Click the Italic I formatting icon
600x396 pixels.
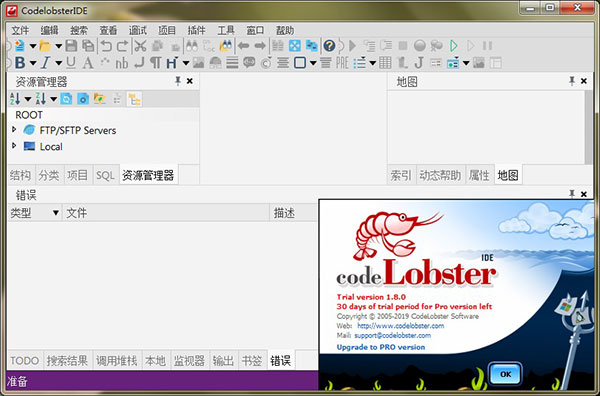point(46,63)
